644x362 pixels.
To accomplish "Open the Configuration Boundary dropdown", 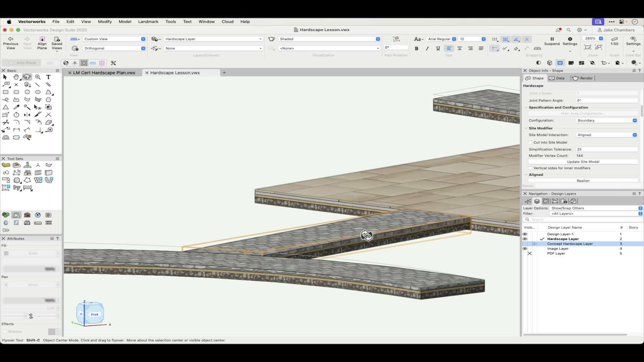I will click(x=635, y=120).
